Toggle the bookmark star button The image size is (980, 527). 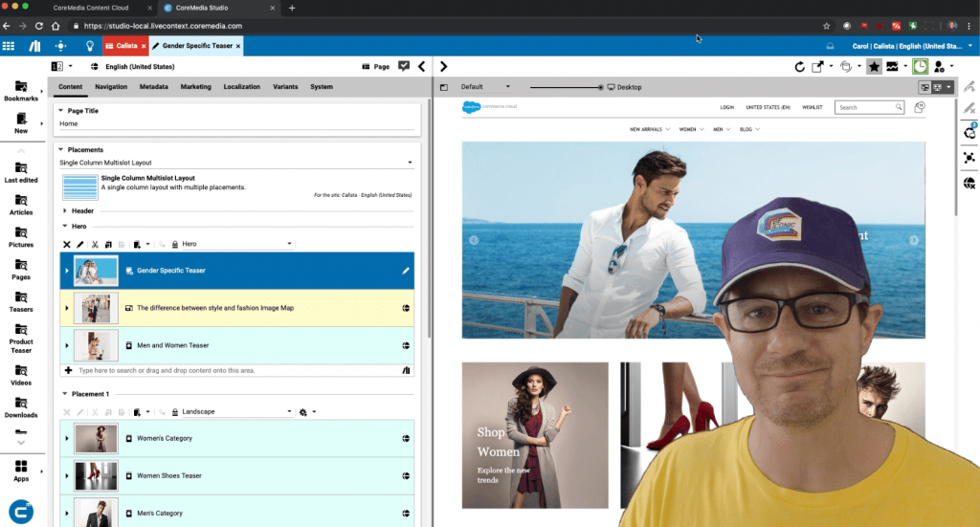874,67
